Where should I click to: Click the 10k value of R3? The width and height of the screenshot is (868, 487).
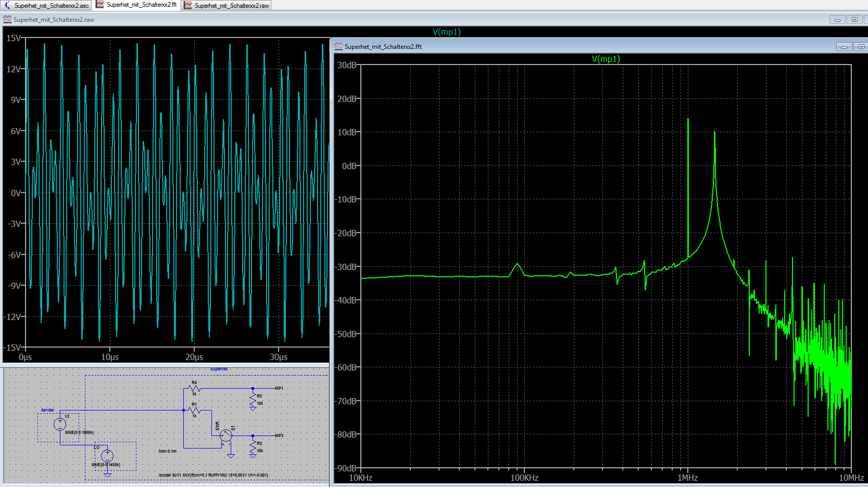click(260, 403)
